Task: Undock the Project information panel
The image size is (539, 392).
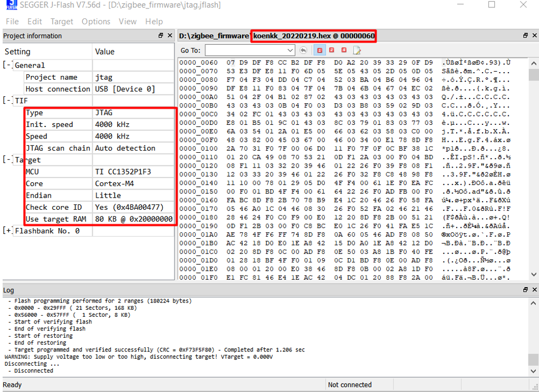Action: pos(161,35)
